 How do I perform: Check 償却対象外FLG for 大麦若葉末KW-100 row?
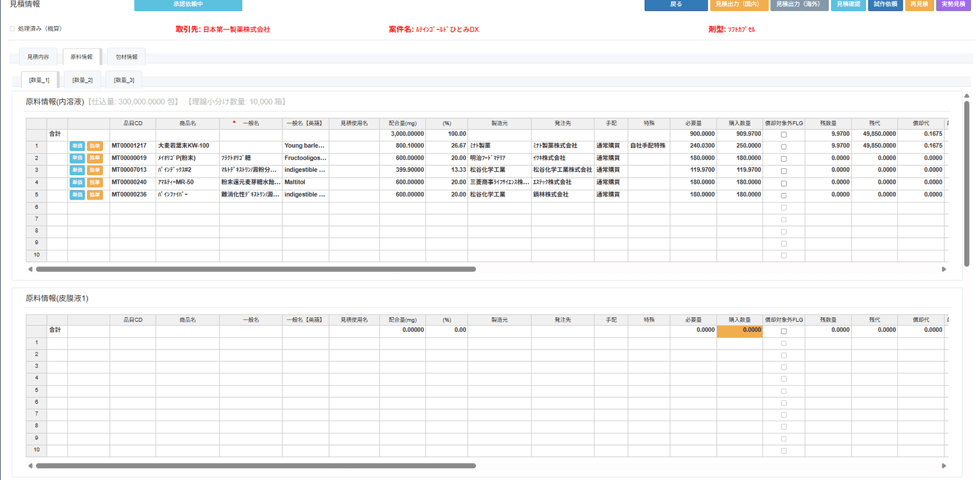pos(783,147)
